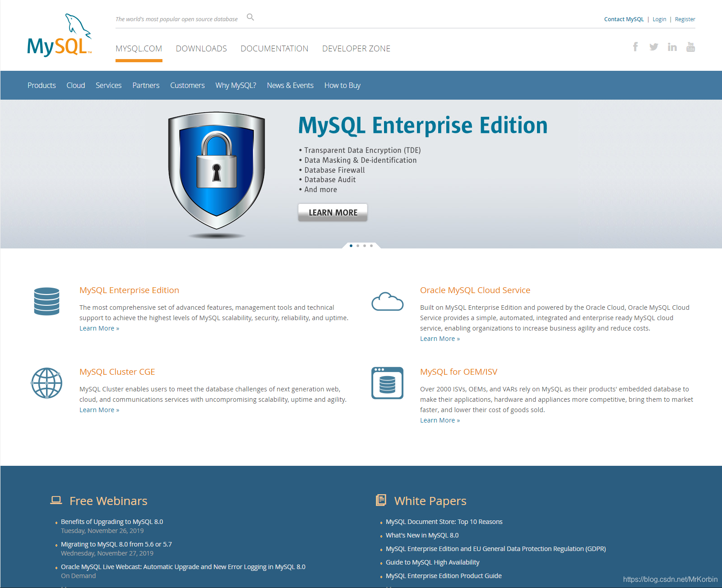
Task: Open Benefits of Upgrading to MySQL 8.0 webinar
Action: click(x=112, y=522)
